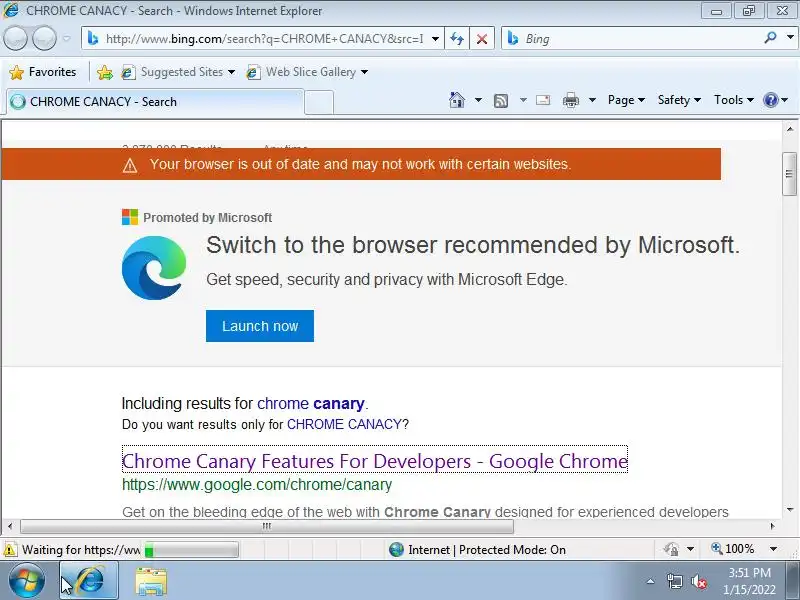The width and height of the screenshot is (800, 600).
Task: Click the 100% zoom level button
Action: click(x=733, y=549)
